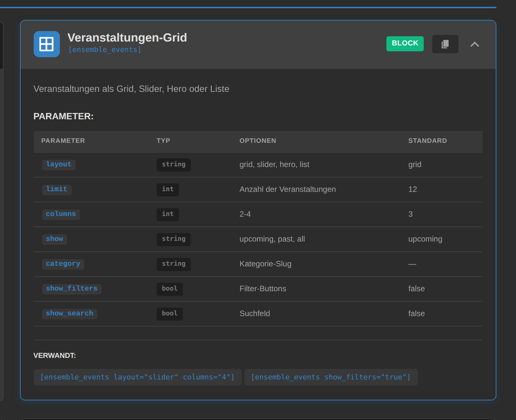Select the show_search parameter tag
This screenshot has height=420, width=516.
pos(69,313)
